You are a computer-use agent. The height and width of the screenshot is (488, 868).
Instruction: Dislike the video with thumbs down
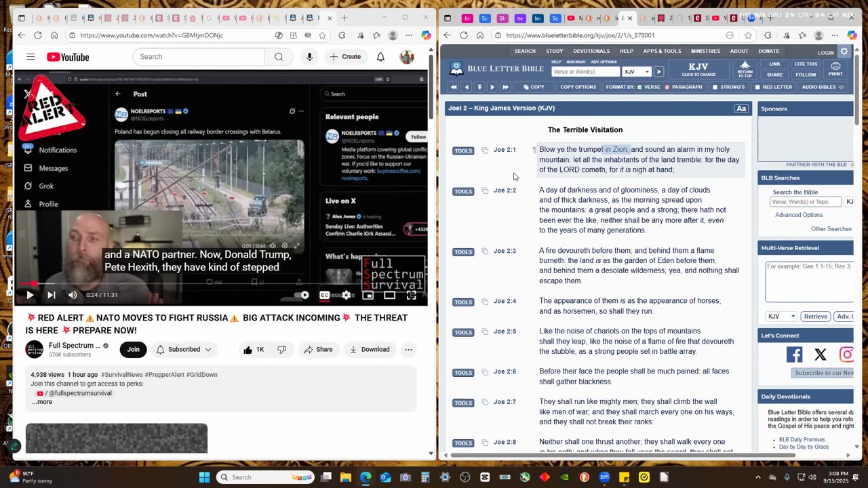281,350
